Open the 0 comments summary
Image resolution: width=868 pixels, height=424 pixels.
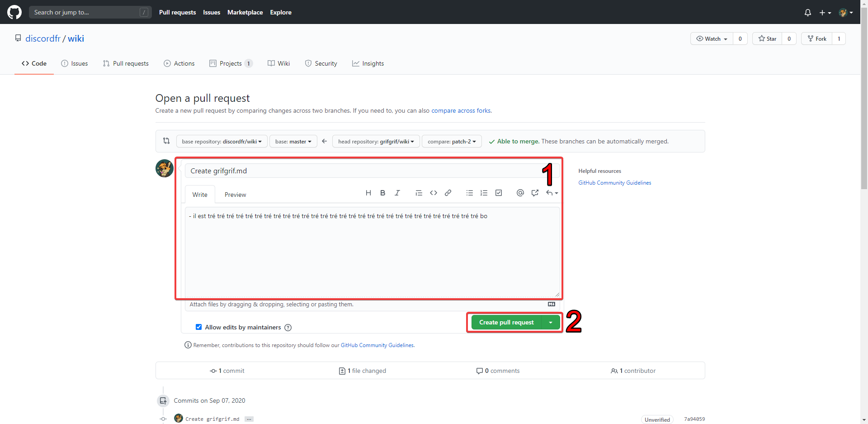coord(498,371)
